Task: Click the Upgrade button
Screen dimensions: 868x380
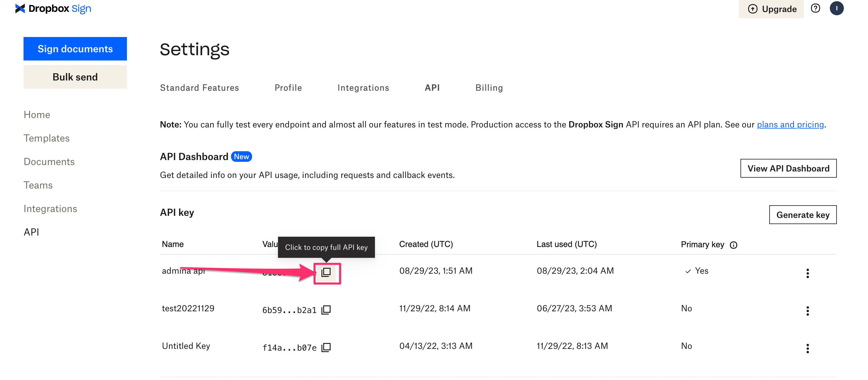Action: pos(771,9)
